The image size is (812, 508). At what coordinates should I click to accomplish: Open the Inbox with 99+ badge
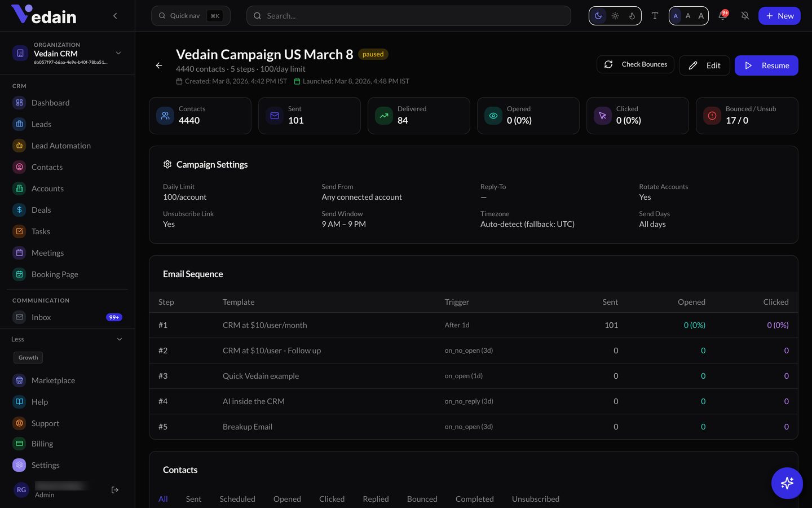pyautogui.click(x=67, y=317)
